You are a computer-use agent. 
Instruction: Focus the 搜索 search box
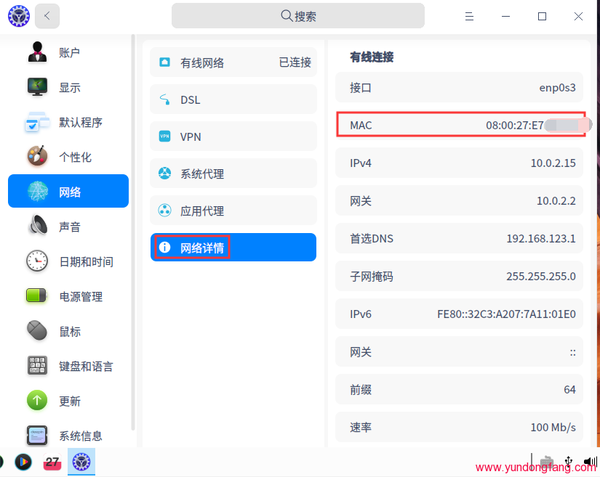(x=298, y=16)
